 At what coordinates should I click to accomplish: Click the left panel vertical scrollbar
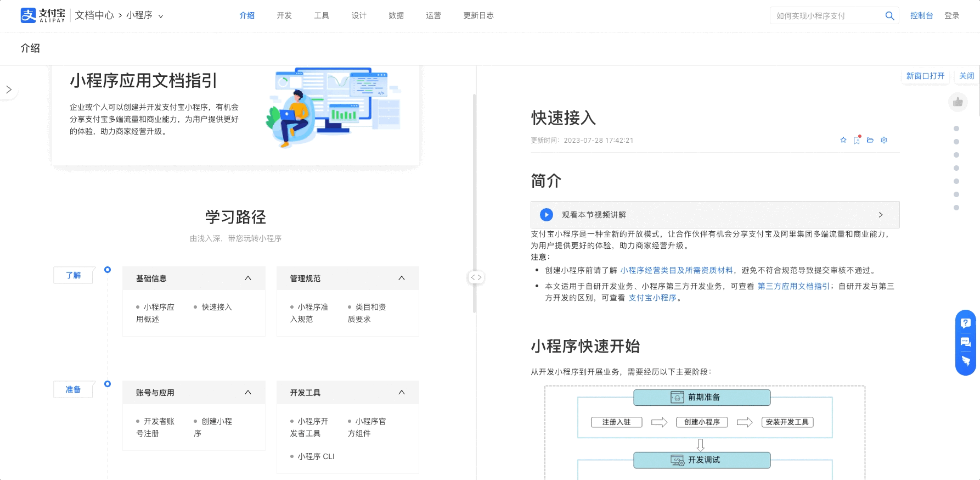(x=474, y=203)
